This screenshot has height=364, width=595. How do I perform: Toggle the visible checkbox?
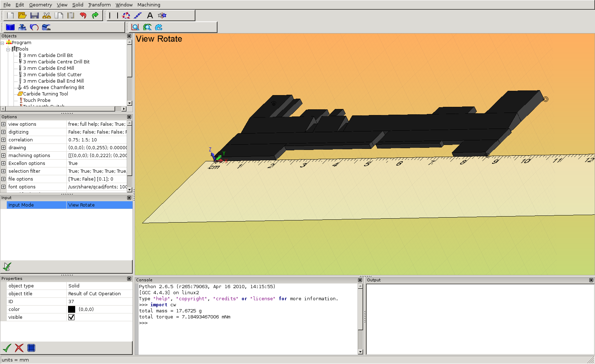pos(71,317)
